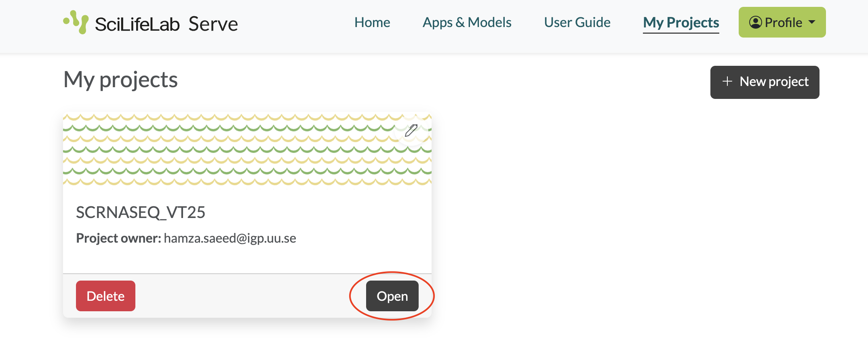The image size is (868, 348).
Task: Click the pencil edit icon on the project card
Action: point(411,130)
